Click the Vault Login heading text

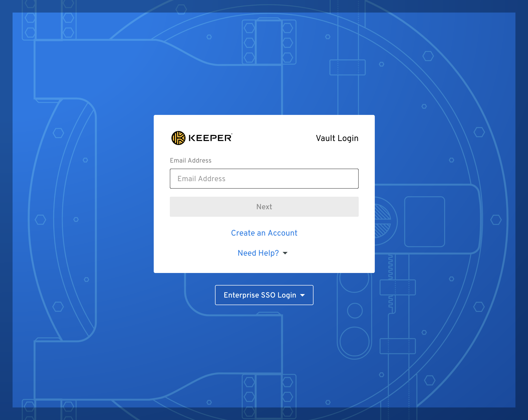tap(337, 138)
